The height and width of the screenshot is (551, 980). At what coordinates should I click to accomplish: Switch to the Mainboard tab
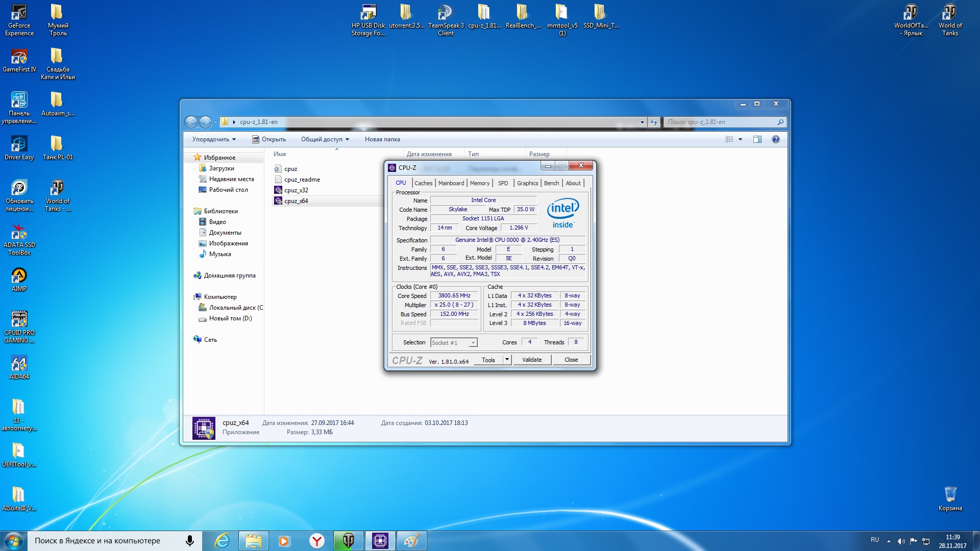coord(451,183)
